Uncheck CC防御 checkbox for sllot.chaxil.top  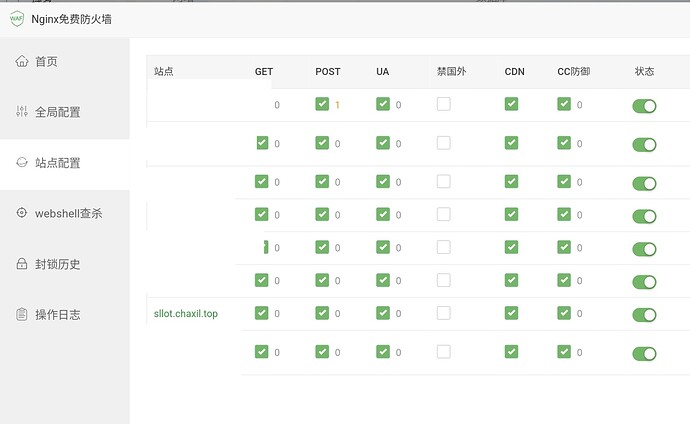[564, 313]
